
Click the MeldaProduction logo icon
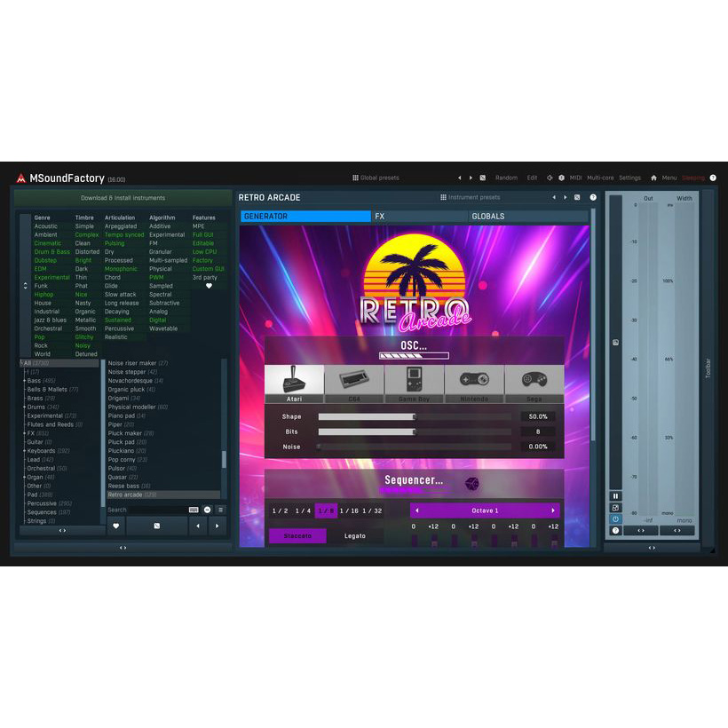coord(21,178)
